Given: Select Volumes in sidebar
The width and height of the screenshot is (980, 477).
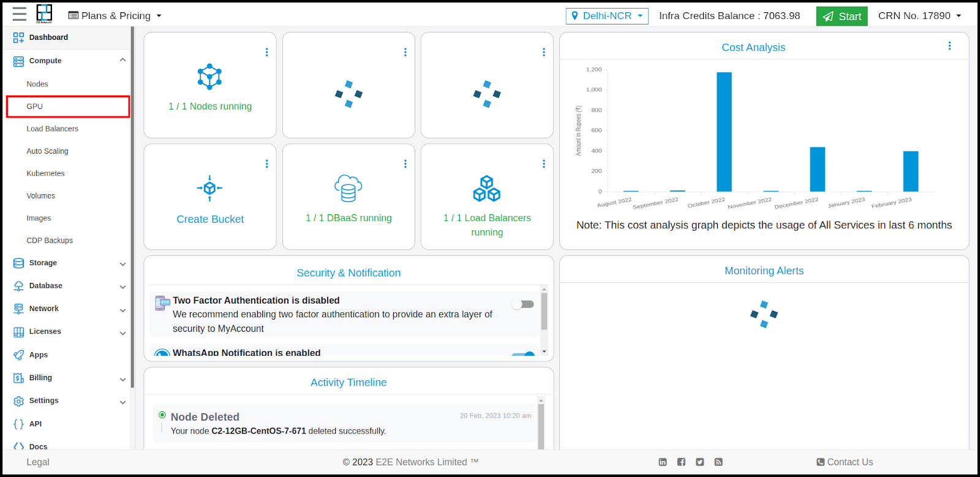Looking at the screenshot, I should pos(40,196).
